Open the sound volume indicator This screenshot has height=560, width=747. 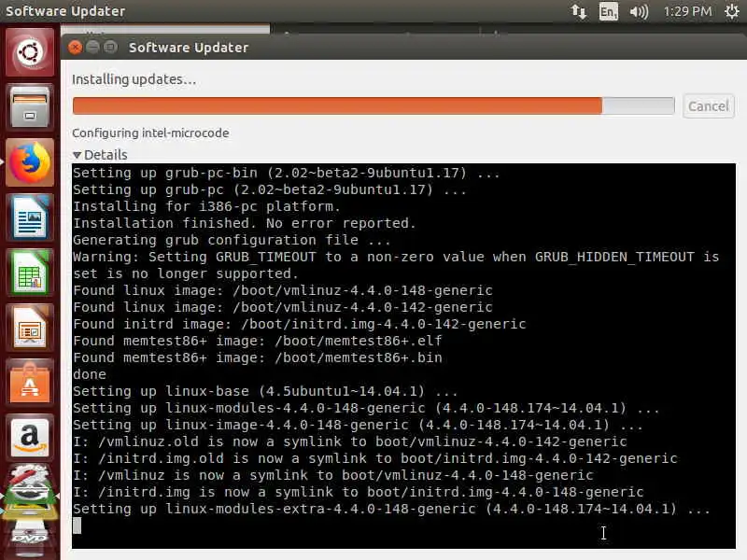point(639,11)
